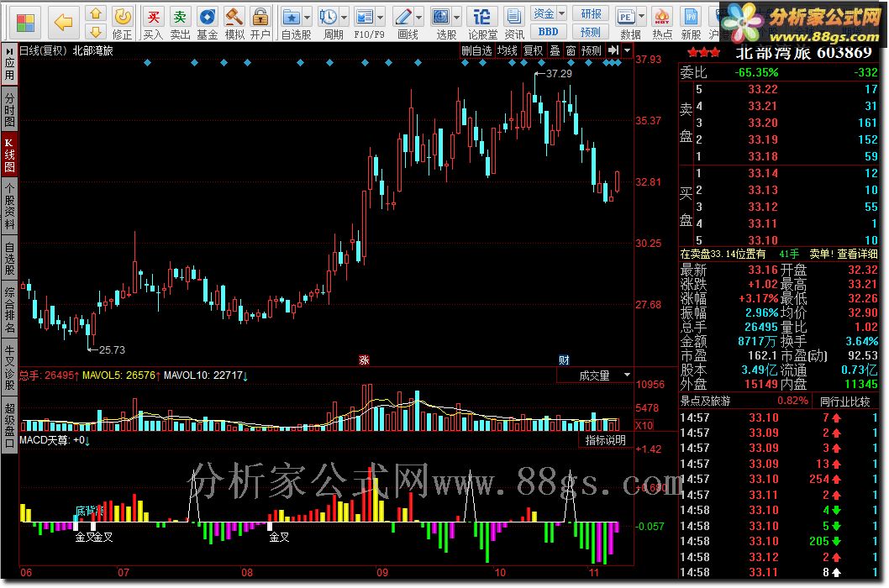Click the chart jump-to-end arrow icon
889x588 pixels.
(613, 50)
